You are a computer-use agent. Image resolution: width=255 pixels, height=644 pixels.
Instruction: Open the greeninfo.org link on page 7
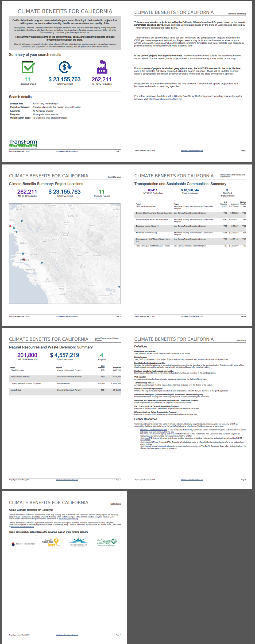68,519
